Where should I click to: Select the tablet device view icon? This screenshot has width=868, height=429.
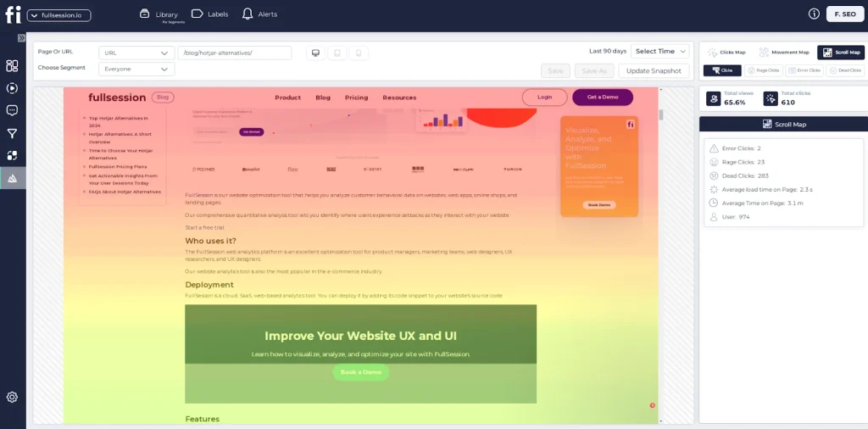337,53
